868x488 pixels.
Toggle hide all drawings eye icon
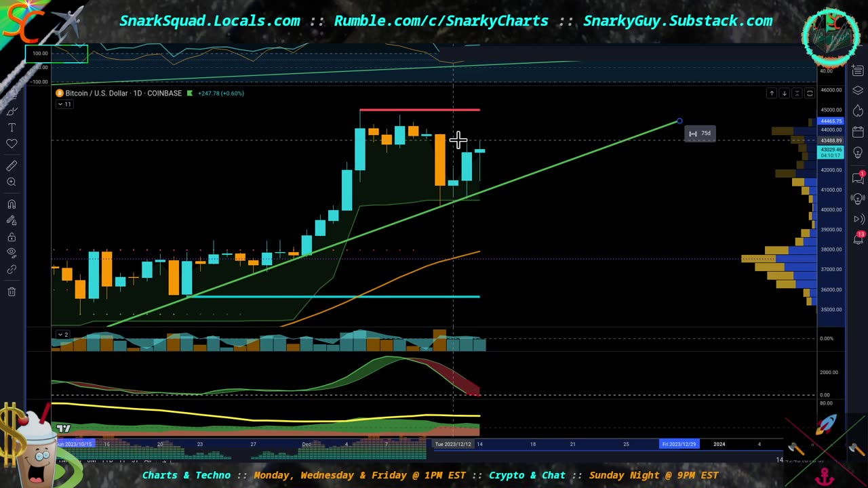(12, 253)
